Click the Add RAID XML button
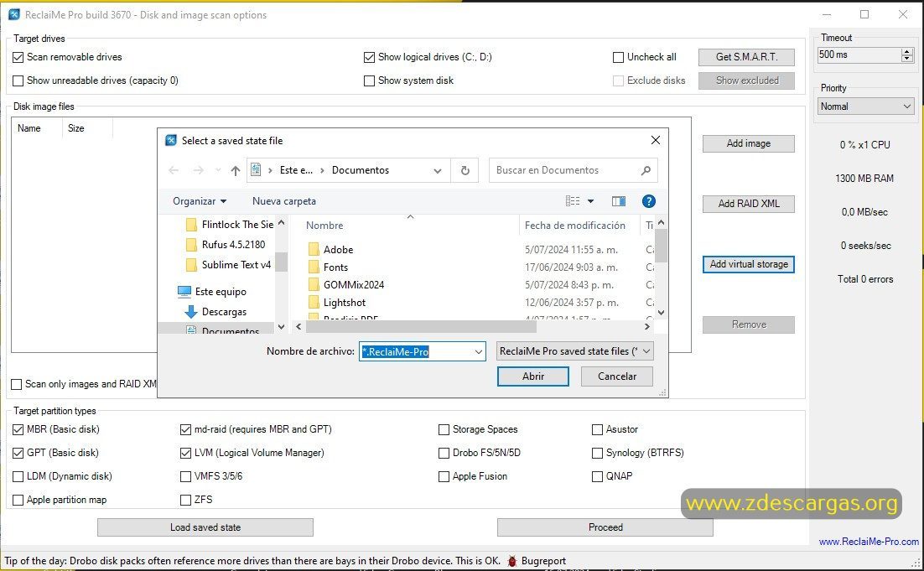The height and width of the screenshot is (571, 924). (x=749, y=204)
